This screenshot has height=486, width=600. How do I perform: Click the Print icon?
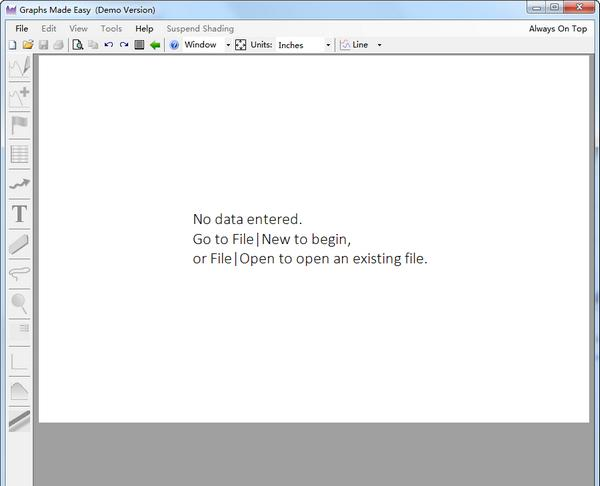pyautogui.click(x=58, y=45)
